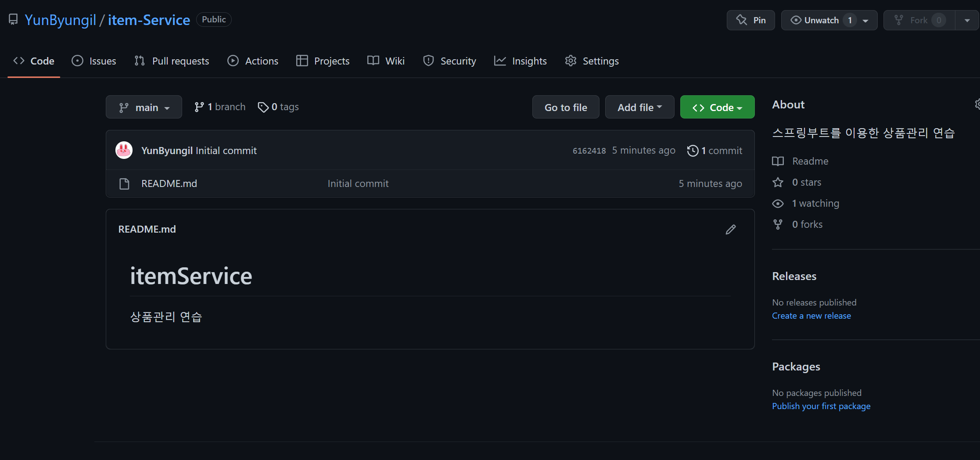The width and height of the screenshot is (980, 460).
Task: View the 0 tags link
Action: click(x=278, y=107)
